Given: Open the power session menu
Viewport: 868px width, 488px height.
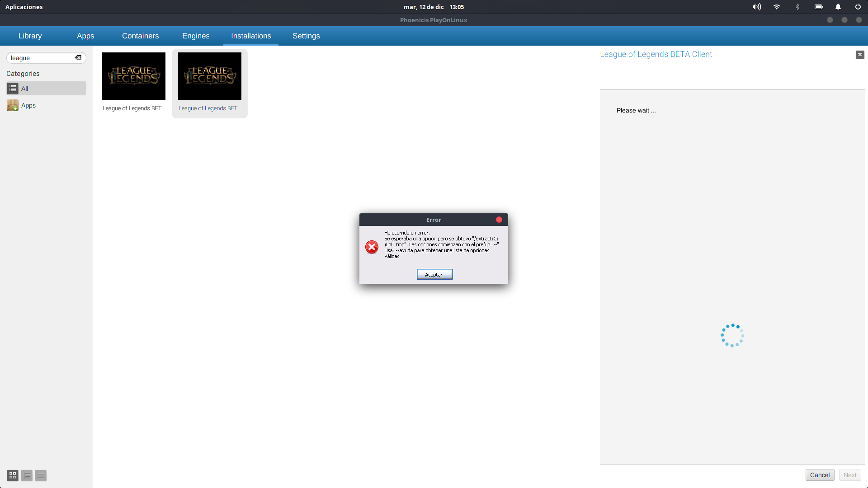Looking at the screenshot, I should [858, 7].
